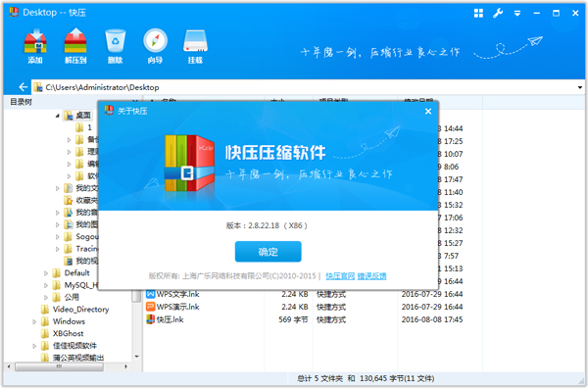Click the 快压.lnk file icon
This screenshot has height=388, width=588.
pos(150,319)
